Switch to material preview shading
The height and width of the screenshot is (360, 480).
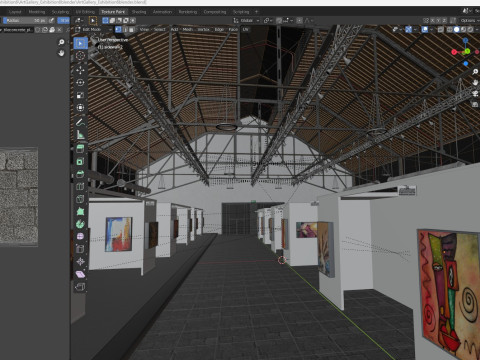click(x=463, y=29)
